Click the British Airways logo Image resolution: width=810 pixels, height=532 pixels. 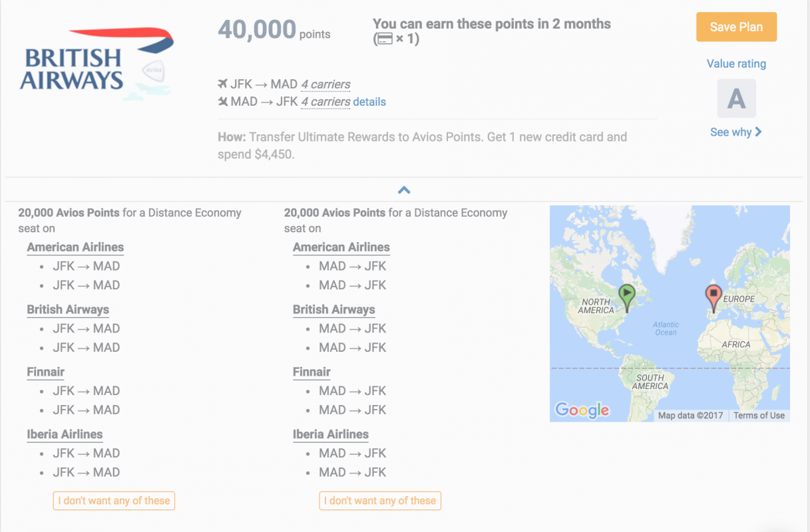98,65
